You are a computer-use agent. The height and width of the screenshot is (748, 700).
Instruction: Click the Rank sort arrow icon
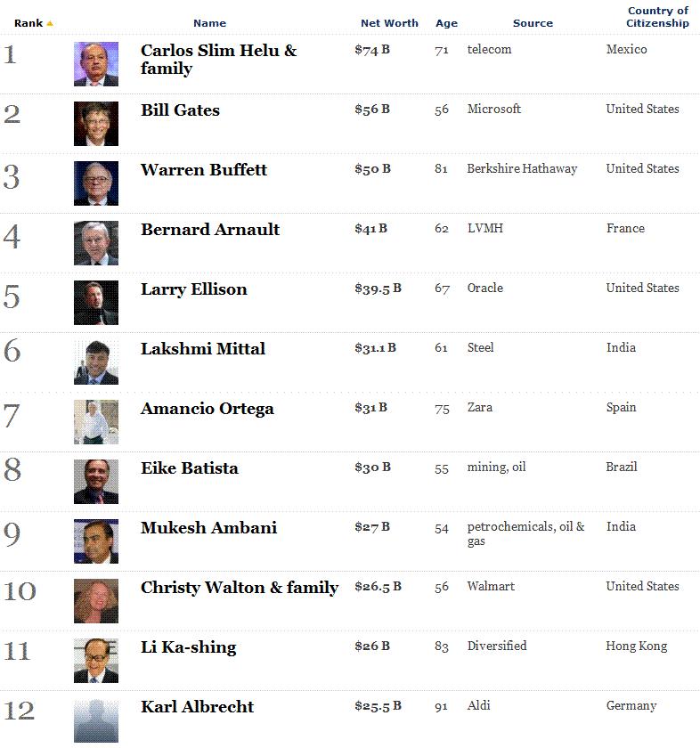[50, 23]
